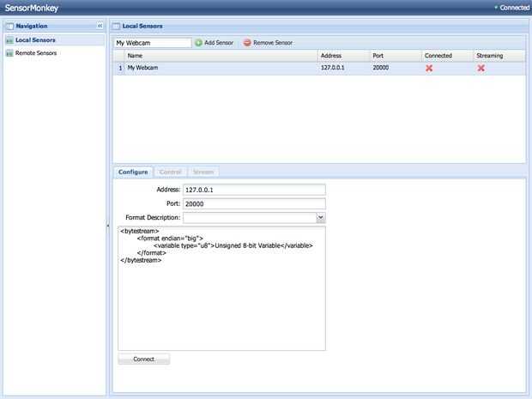The image size is (532, 399).
Task: Click the Navigation panel header icon
Action: [x=9, y=26]
